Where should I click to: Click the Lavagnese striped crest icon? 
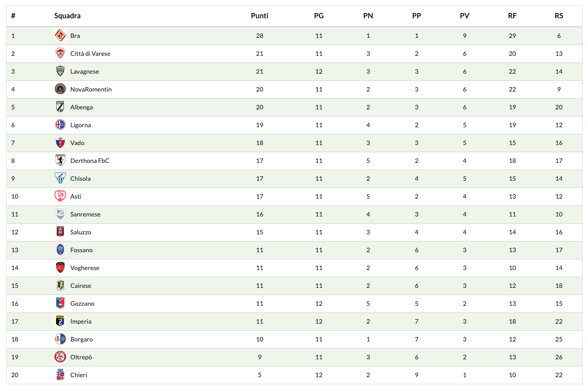tap(60, 71)
